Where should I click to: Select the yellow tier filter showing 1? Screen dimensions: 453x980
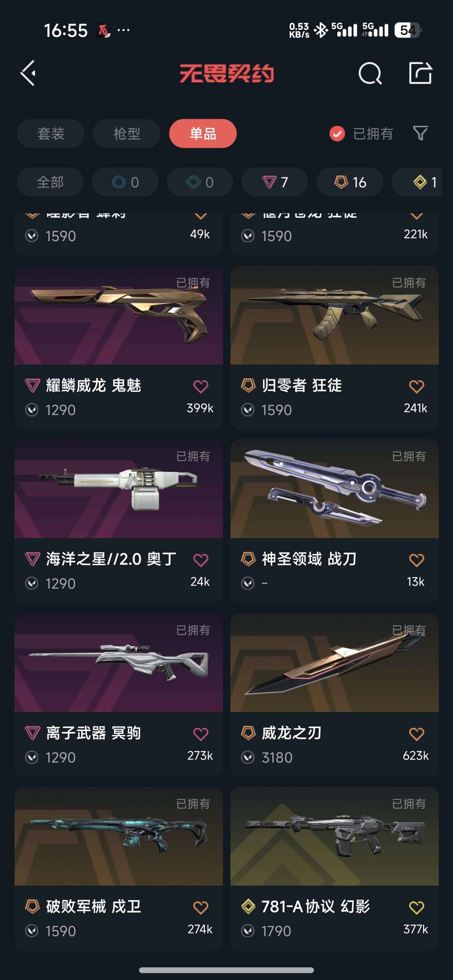[419, 182]
